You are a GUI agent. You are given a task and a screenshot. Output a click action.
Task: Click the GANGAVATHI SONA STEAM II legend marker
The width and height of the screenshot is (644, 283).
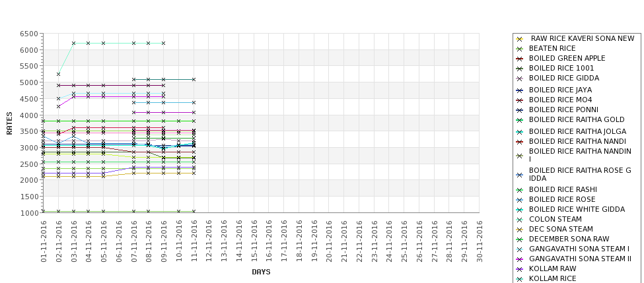[x=520, y=259]
